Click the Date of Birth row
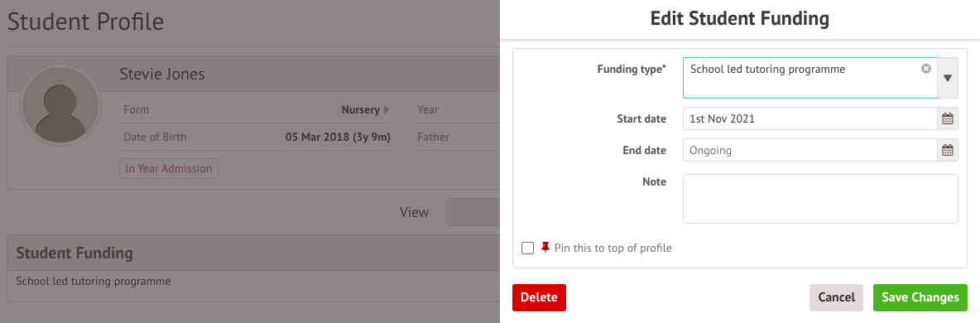 pyautogui.click(x=257, y=137)
